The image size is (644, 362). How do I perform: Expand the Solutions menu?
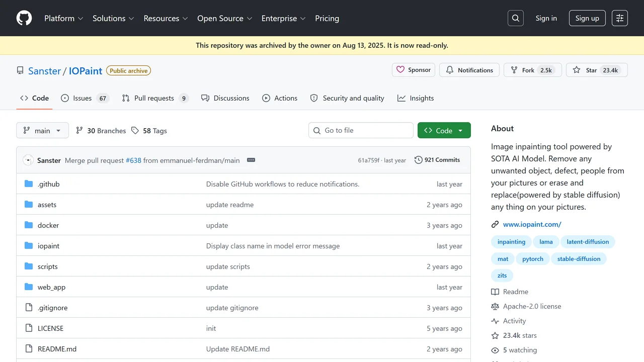pos(113,18)
